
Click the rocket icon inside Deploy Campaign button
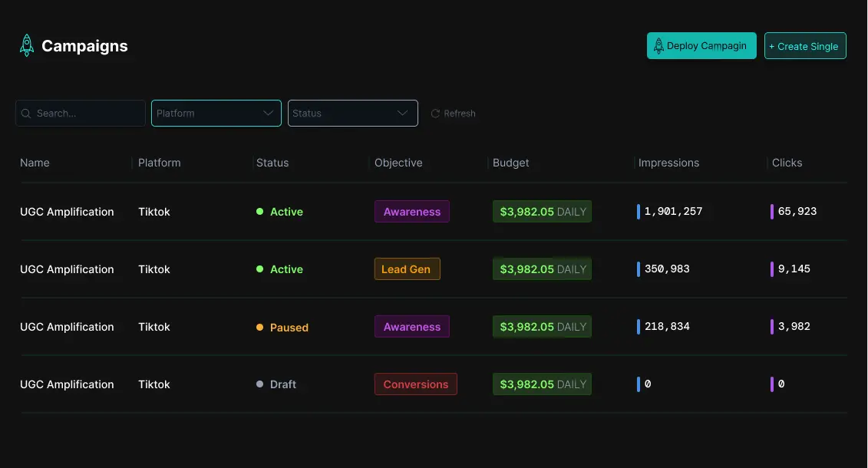658,45
